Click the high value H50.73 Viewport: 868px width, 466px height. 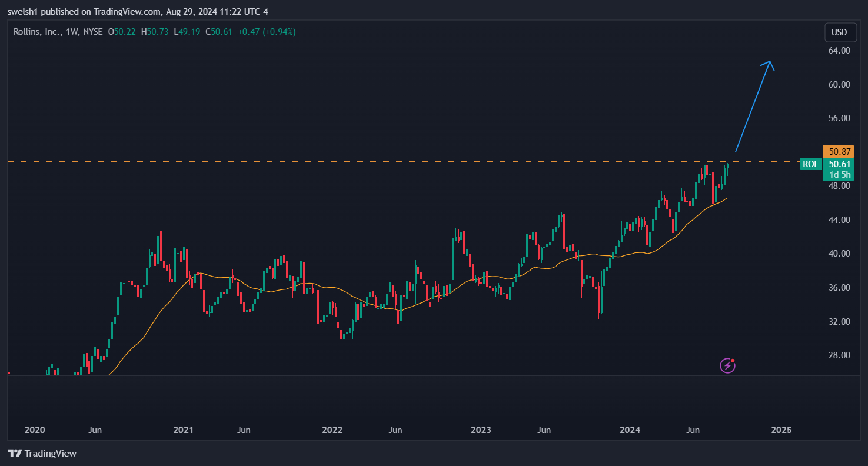tap(154, 32)
